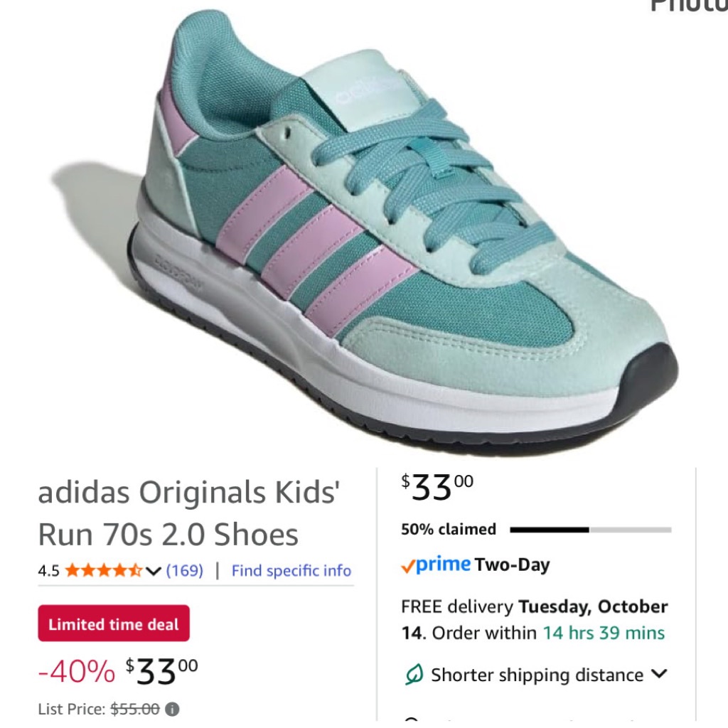This screenshot has height=728, width=728.
Task: Click the adidas Originals Kids' product title
Action: tap(188, 513)
